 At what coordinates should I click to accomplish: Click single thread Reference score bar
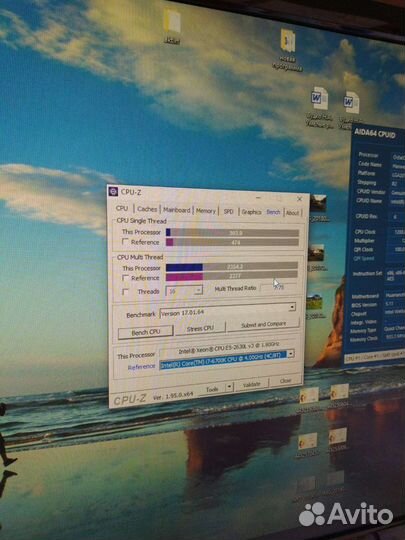[232, 242]
